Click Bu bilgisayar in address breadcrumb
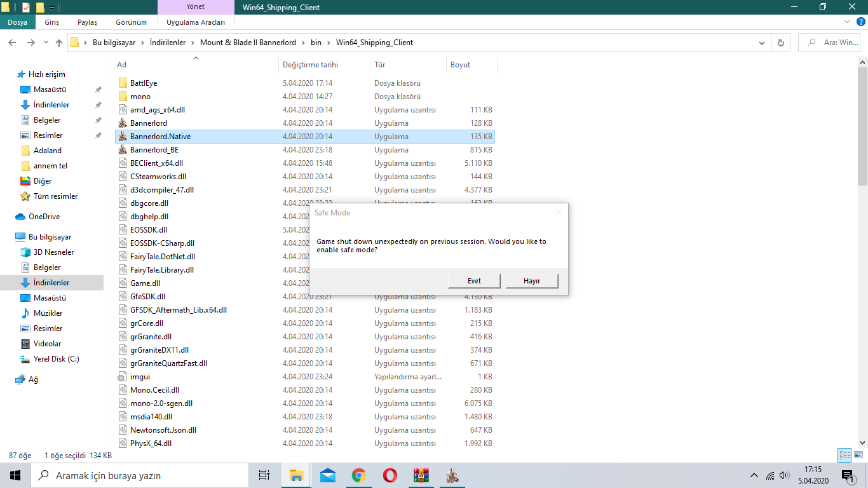 click(114, 43)
